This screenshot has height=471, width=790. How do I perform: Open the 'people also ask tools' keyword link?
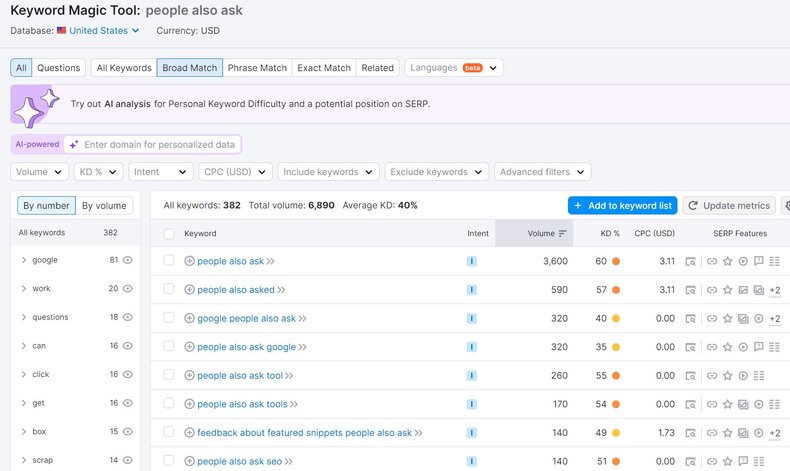(242, 404)
